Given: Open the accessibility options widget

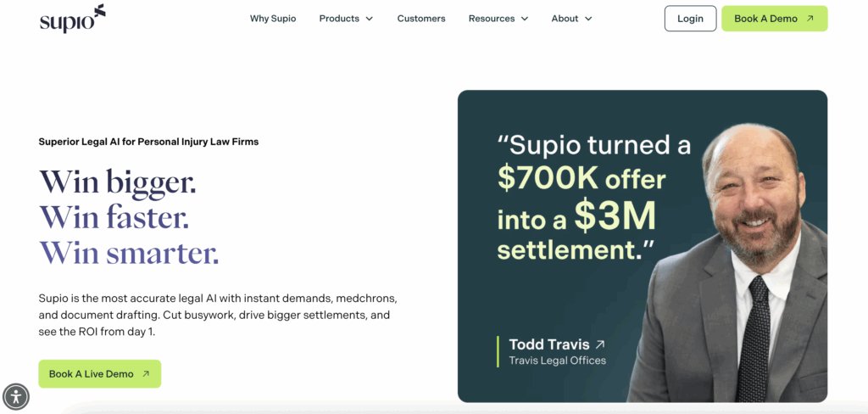Looking at the screenshot, I should (x=16, y=396).
